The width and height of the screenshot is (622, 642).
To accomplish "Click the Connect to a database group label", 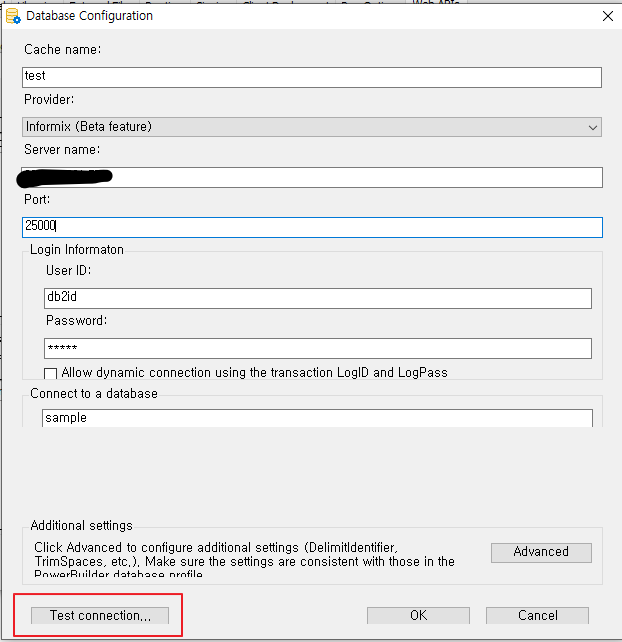I will [94, 394].
